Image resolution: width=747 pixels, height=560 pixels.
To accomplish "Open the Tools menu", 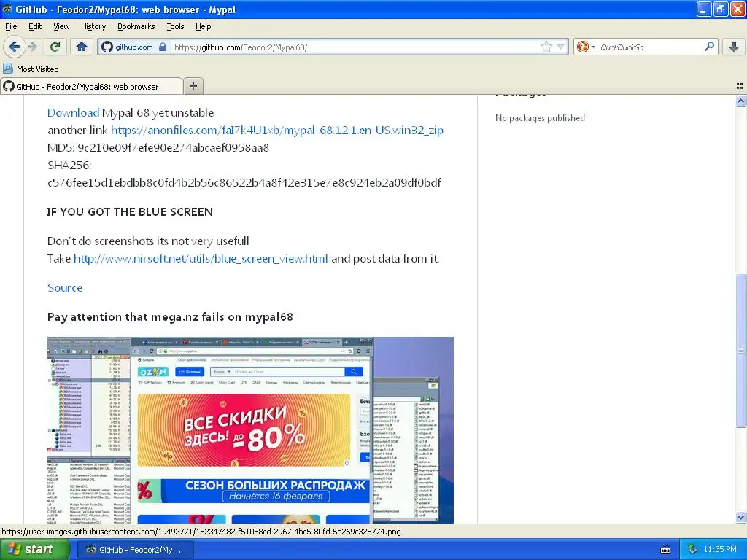I will (175, 26).
